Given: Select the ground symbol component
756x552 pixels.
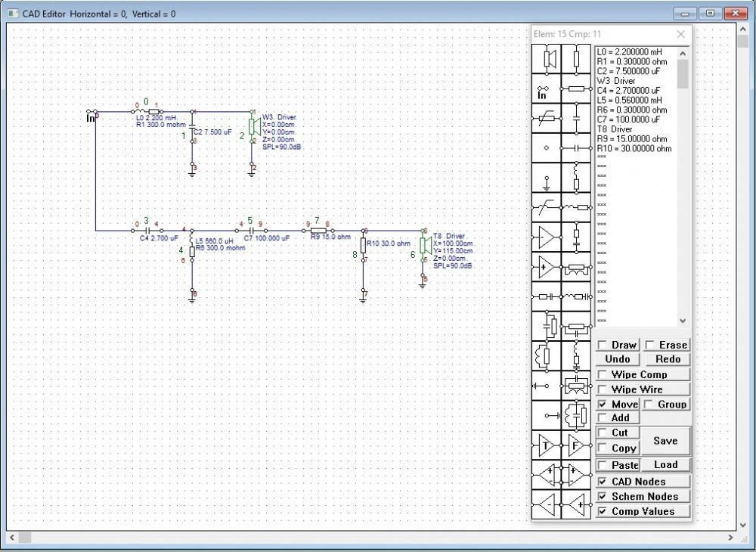Looking at the screenshot, I should (547, 178).
